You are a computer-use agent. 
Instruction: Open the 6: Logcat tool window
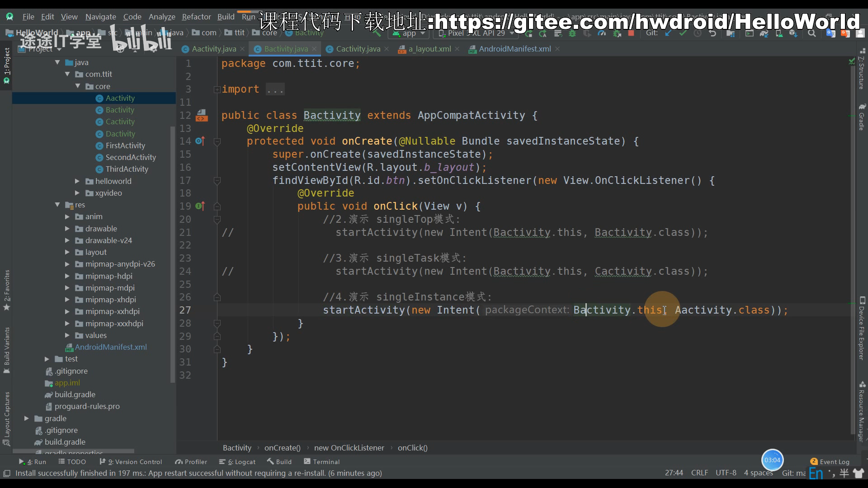[x=237, y=462]
